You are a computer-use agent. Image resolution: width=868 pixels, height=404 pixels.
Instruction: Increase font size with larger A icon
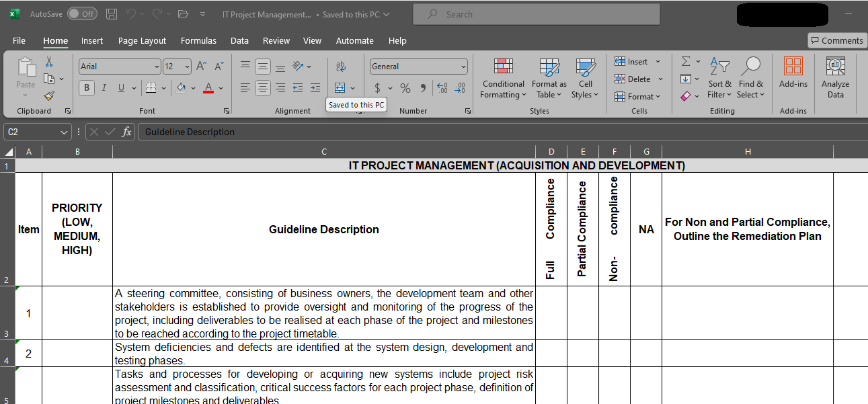click(x=201, y=67)
